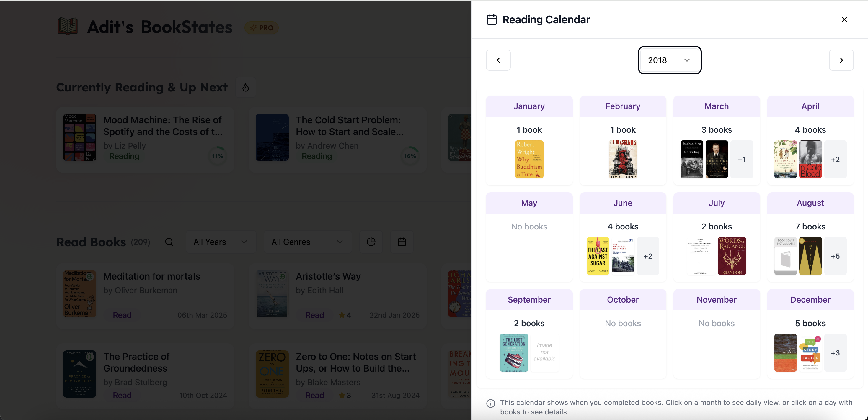Select the August month card header
Screen dimensions: 868x420
click(x=810, y=203)
